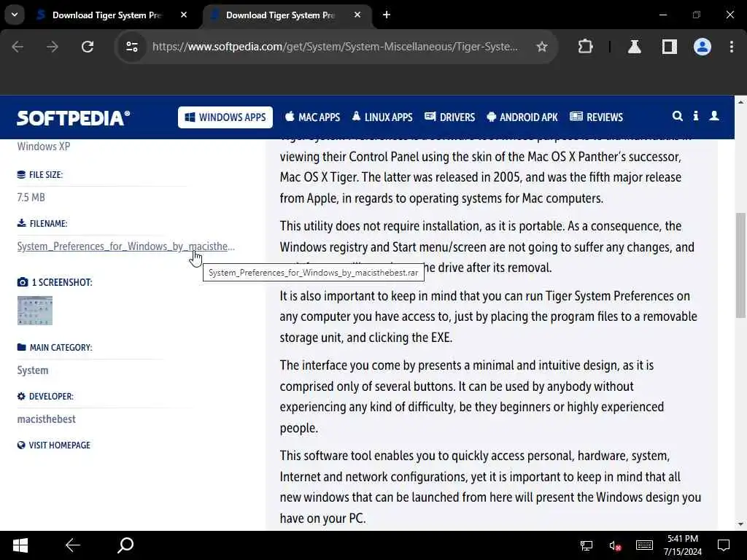
Task: Open a new browser tab
Action: (x=387, y=15)
